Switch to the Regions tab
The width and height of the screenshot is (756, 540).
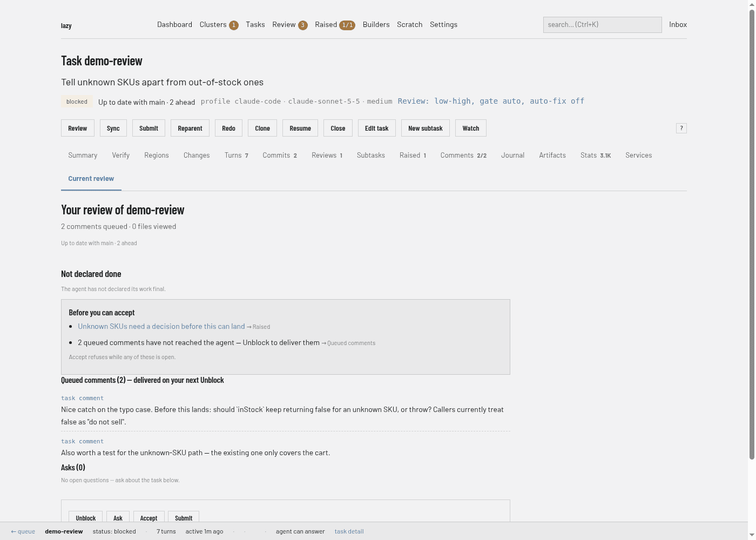(x=157, y=155)
